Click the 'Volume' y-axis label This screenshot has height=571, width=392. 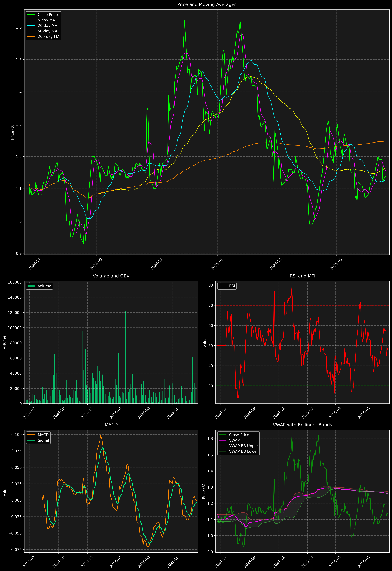[4, 342]
